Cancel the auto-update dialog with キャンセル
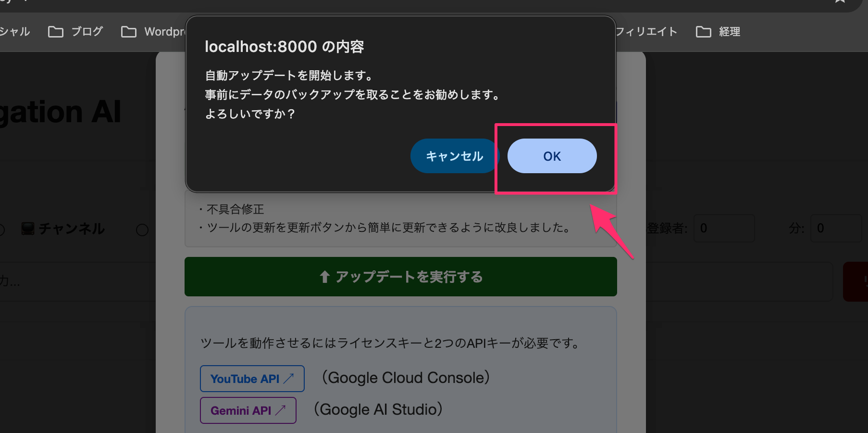 (455, 156)
